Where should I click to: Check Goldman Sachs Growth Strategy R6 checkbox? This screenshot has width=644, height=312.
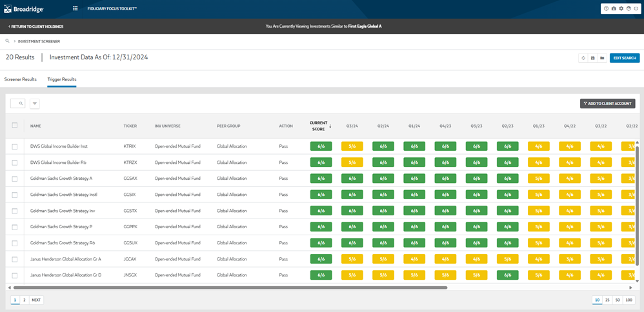tap(15, 244)
